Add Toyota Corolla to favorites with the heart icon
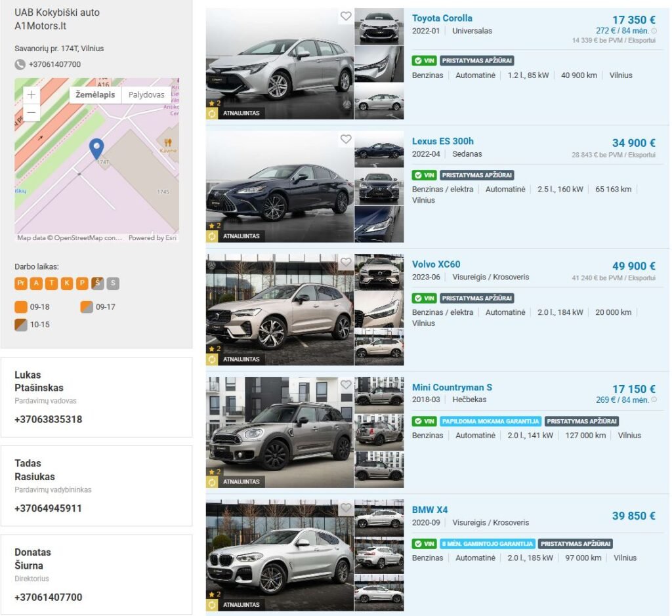The height and width of the screenshot is (616, 672). pyautogui.click(x=346, y=16)
